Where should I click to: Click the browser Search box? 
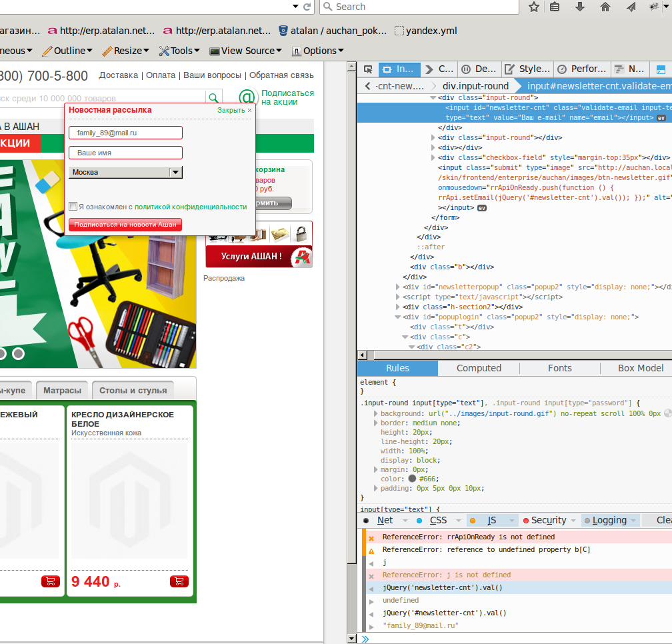pos(419,7)
